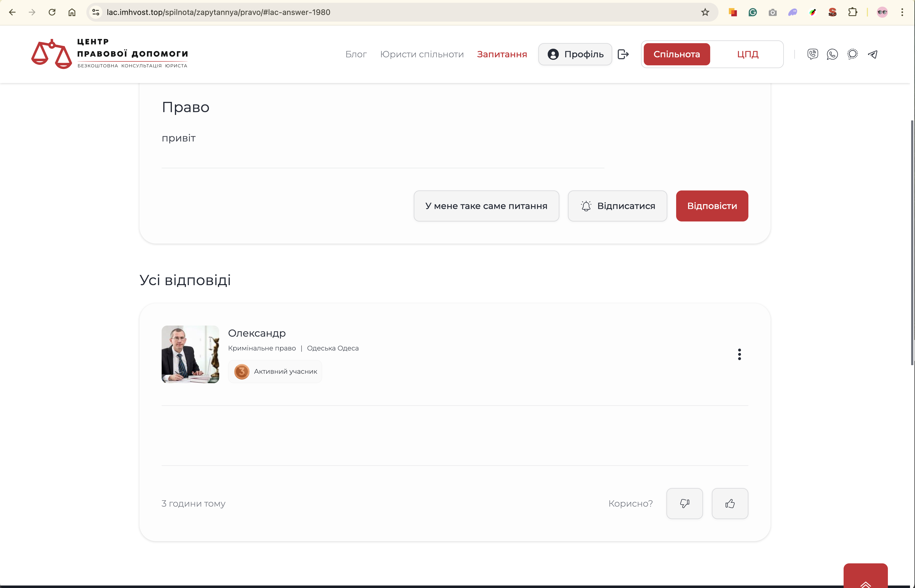Switch to ЦПД mode

pyautogui.click(x=748, y=54)
